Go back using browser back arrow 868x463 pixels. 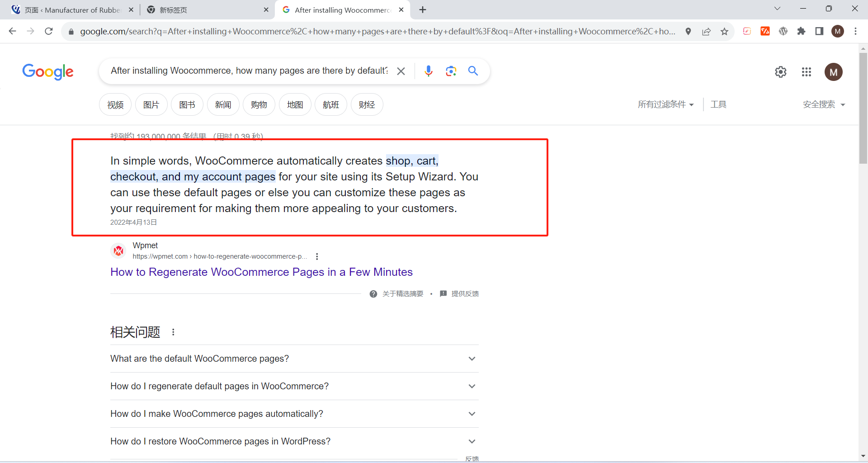pyautogui.click(x=12, y=31)
